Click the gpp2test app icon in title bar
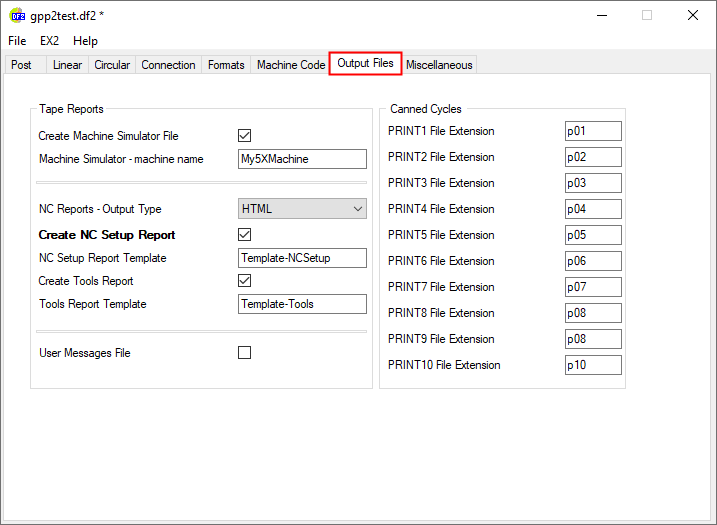This screenshot has width=717, height=525. (x=17, y=15)
